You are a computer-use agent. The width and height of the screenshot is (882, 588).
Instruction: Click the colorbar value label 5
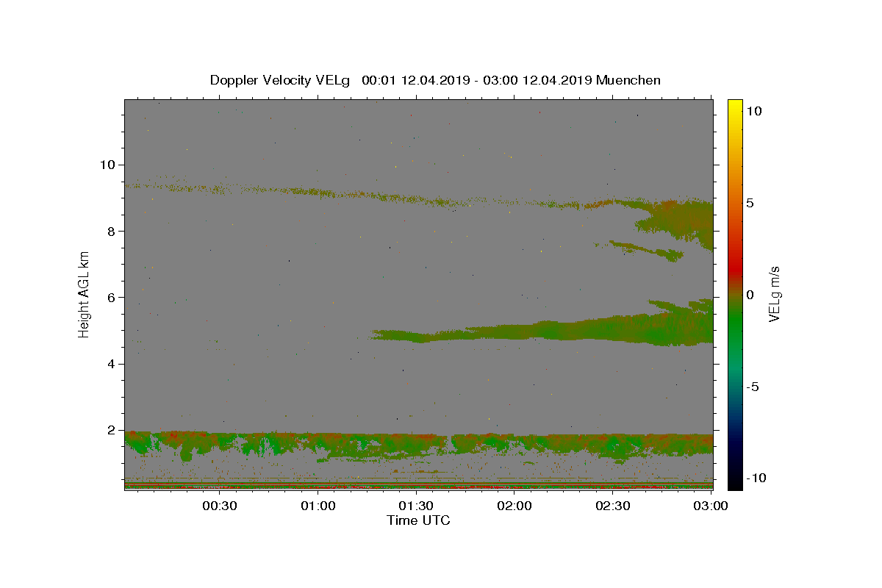[x=749, y=203]
